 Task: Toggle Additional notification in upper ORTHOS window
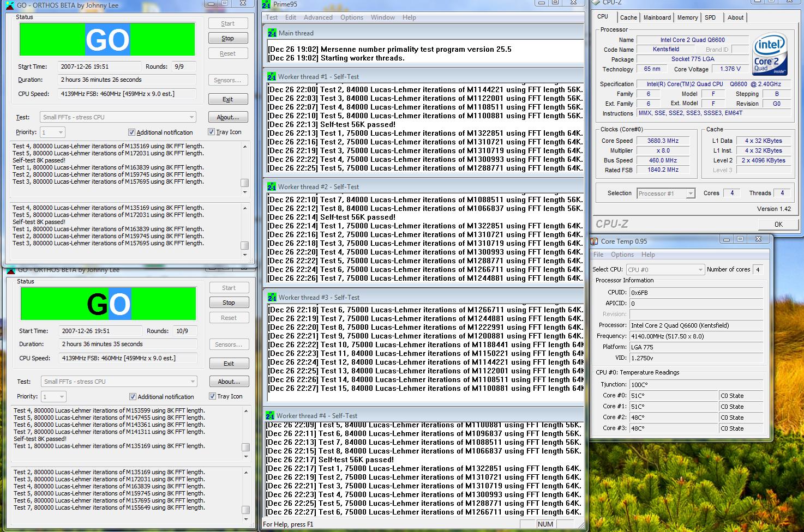131,132
